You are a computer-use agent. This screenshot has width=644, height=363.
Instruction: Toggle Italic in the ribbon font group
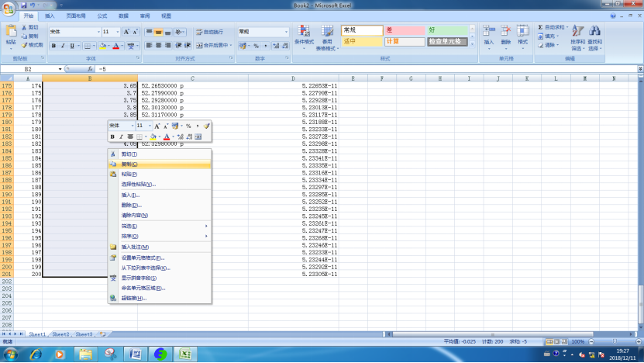tap(63, 46)
